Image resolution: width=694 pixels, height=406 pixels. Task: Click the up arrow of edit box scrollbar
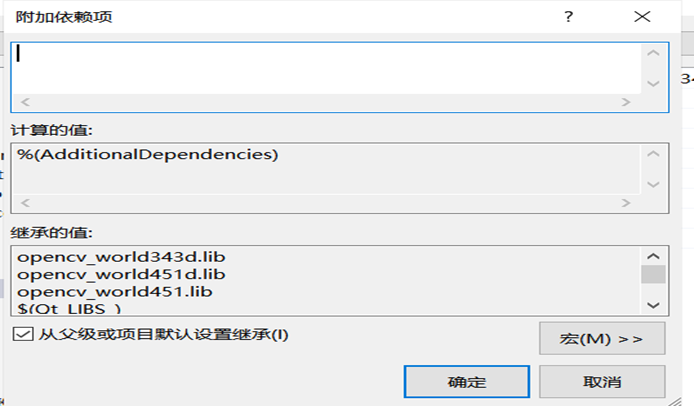coord(653,53)
